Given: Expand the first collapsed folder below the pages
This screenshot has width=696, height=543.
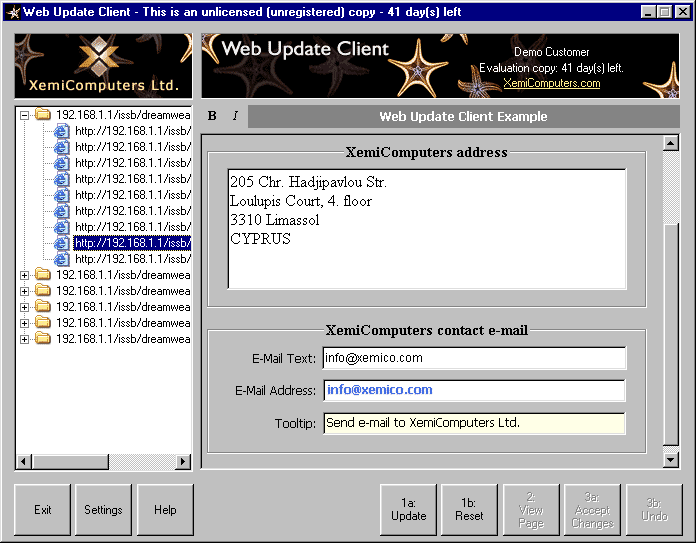Looking at the screenshot, I should pyautogui.click(x=25, y=275).
